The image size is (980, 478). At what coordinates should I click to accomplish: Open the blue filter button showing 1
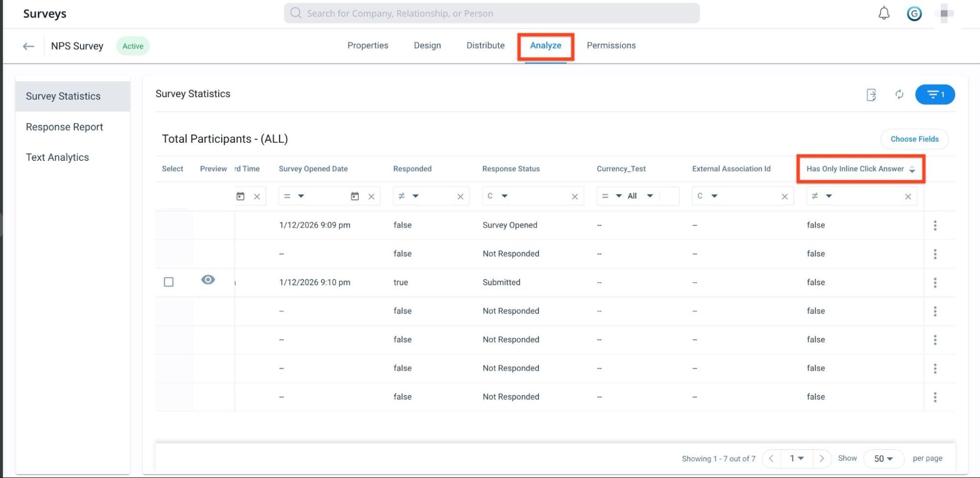(x=935, y=94)
